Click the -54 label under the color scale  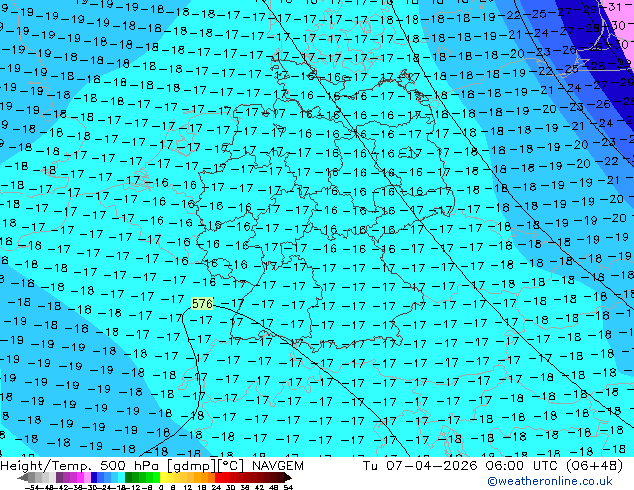coord(32,487)
